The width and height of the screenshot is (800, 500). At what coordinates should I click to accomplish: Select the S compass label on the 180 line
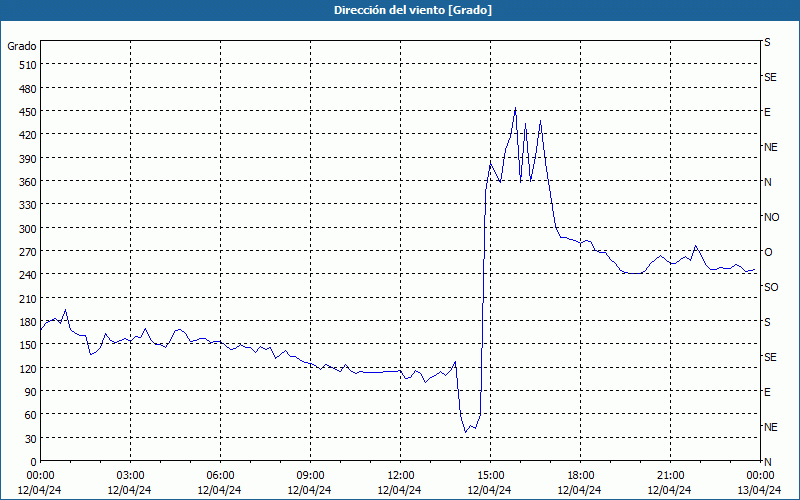767,322
